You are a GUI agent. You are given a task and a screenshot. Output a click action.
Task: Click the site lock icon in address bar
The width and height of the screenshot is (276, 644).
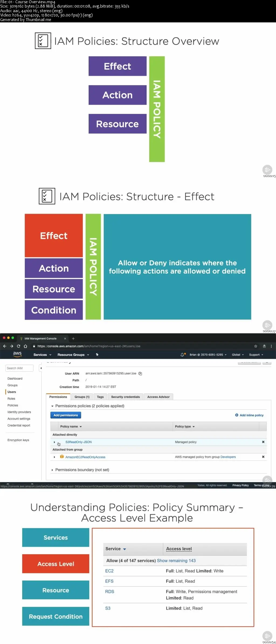coord(34,346)
